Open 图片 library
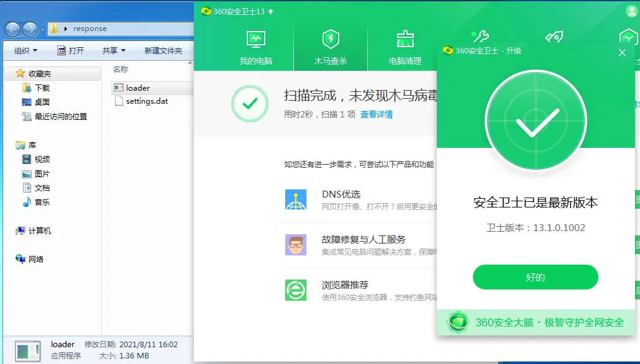 click(42, 174)
